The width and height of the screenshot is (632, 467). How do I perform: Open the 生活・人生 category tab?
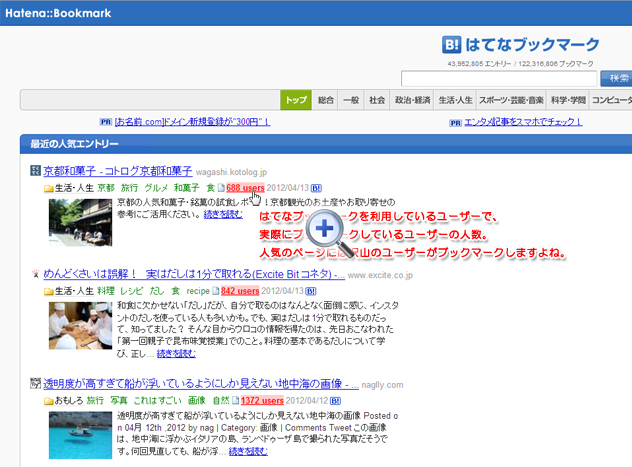(x=455, y=100)
